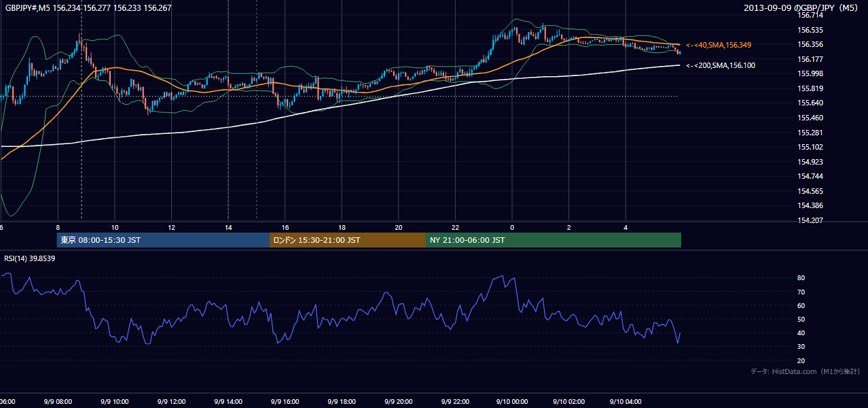Click hour marker 16 below price chart

coord(285,227)
